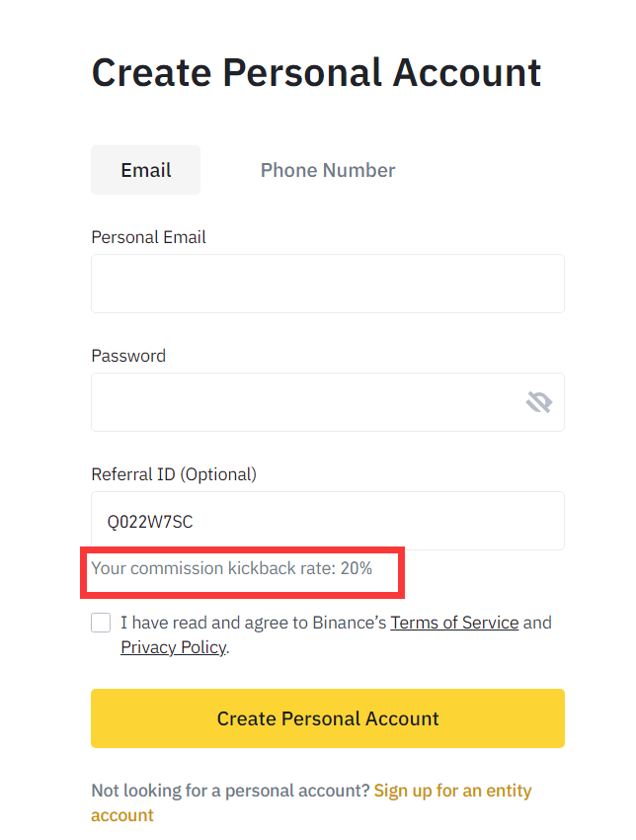Toggle password visibility eye icon
This screenshot has height=840, width=636.
tap(539, 402)
